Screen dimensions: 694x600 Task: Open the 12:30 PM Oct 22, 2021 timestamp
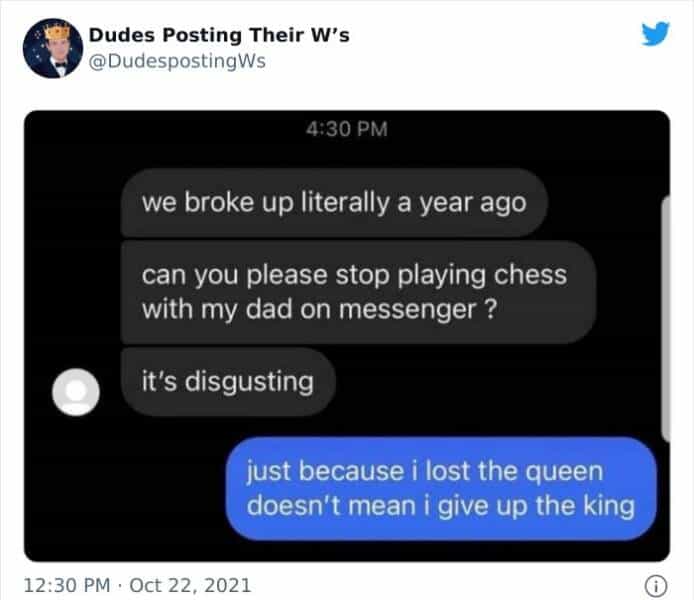(137, 585)
